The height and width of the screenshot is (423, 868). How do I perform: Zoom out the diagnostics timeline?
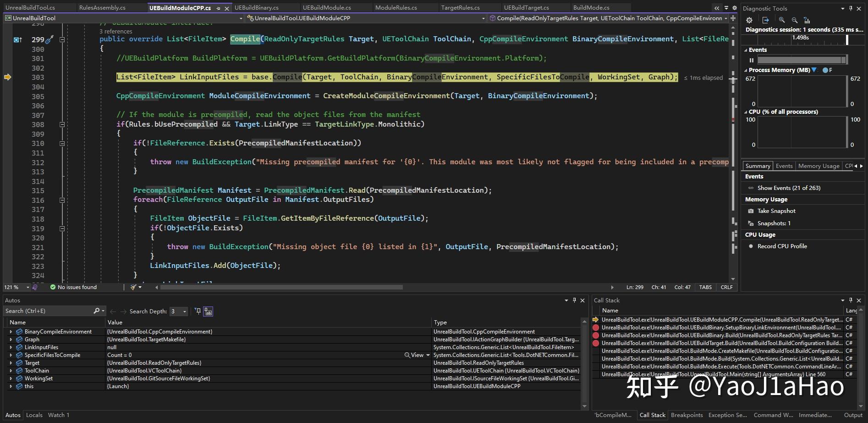796,20
